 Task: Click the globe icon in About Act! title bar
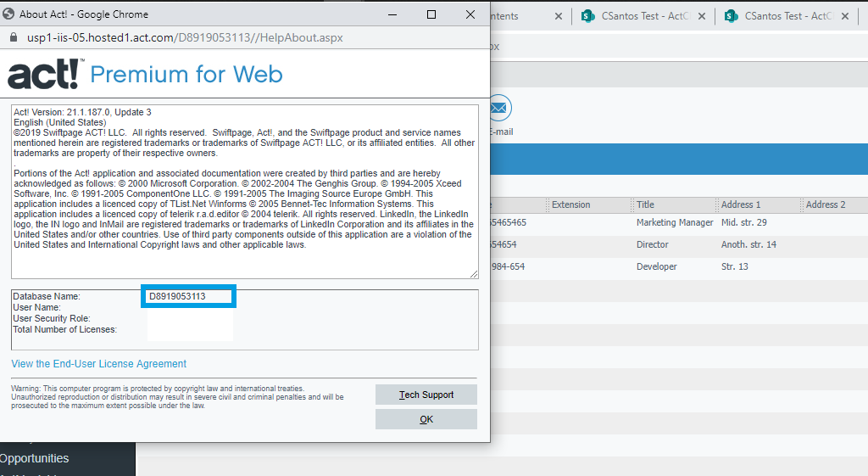[9, 14]
